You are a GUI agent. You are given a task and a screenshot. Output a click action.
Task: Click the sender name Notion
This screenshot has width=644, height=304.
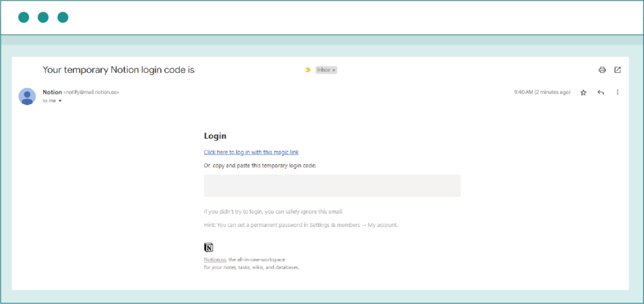pyautogui.click(x=52, y=92)
